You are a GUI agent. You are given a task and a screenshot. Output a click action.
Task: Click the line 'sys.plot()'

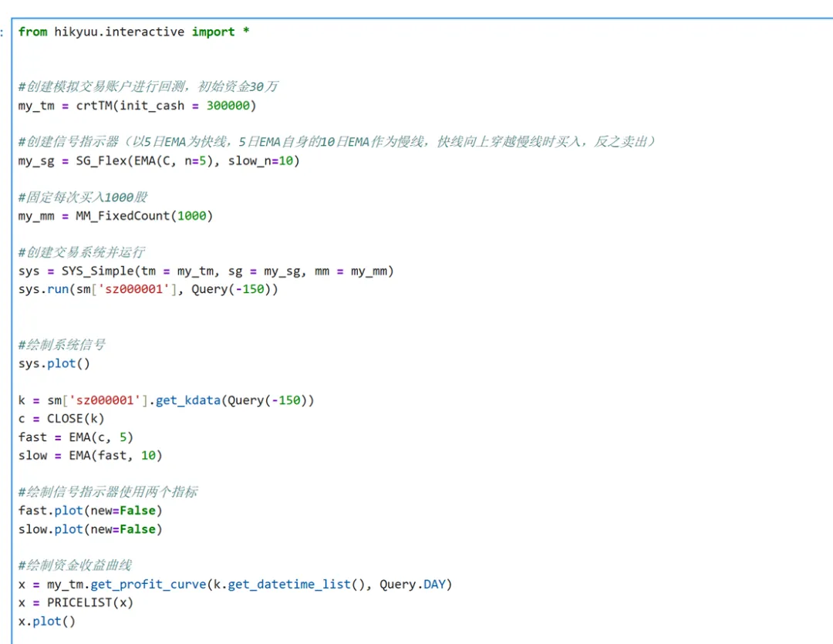point(54,364)
